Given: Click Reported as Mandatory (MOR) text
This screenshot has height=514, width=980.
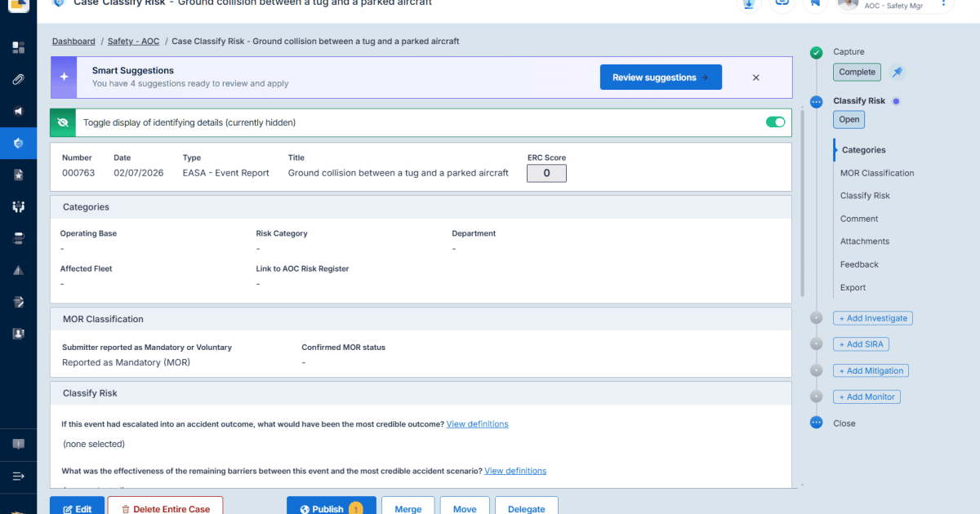Looking at the screenshot, I should [126, 362].
